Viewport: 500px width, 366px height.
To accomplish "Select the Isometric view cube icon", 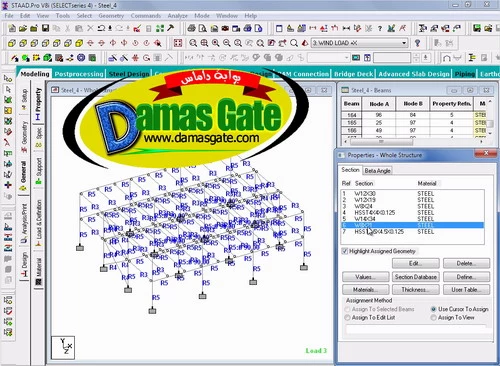I will point(79,43).
